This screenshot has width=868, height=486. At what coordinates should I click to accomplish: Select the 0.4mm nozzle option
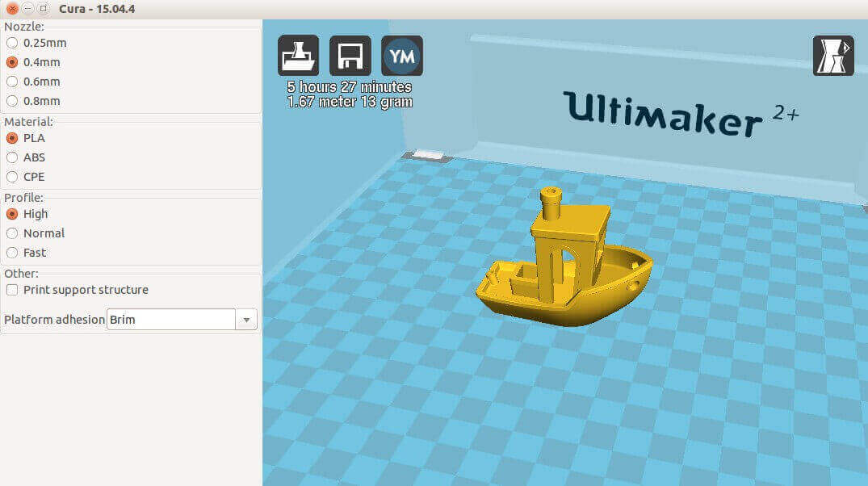pos(12,62)
